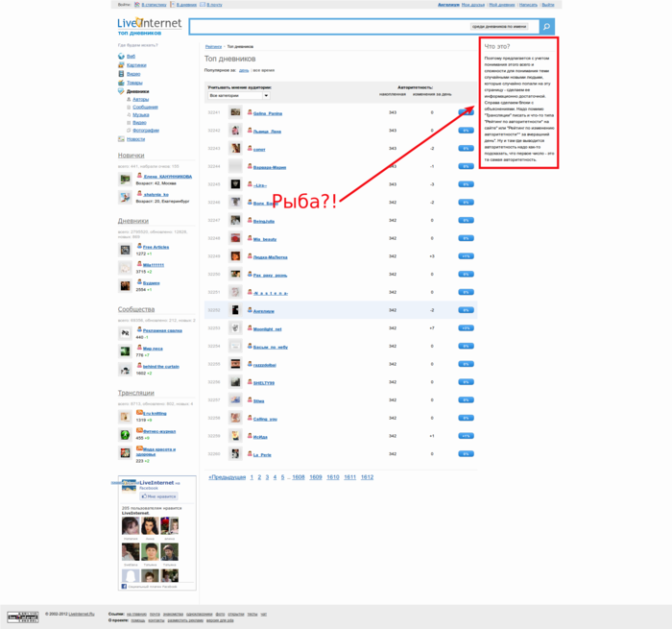
Task: Click the page icon beside Сообщения
Action: (x=129, y=107)
